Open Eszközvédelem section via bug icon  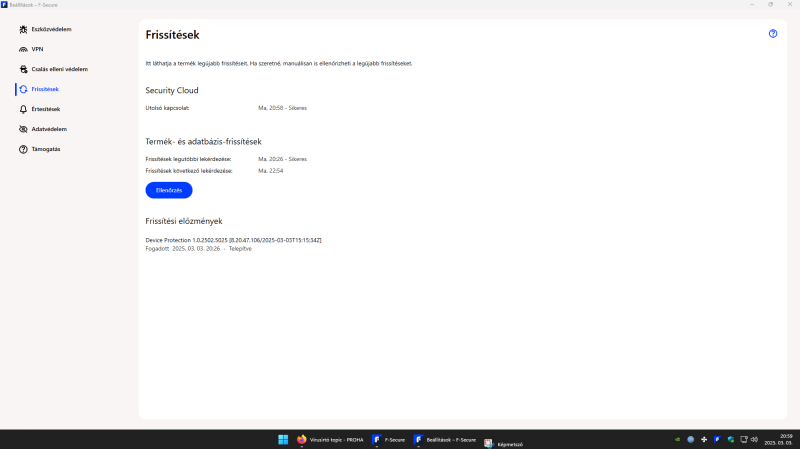tap(23, 30)
